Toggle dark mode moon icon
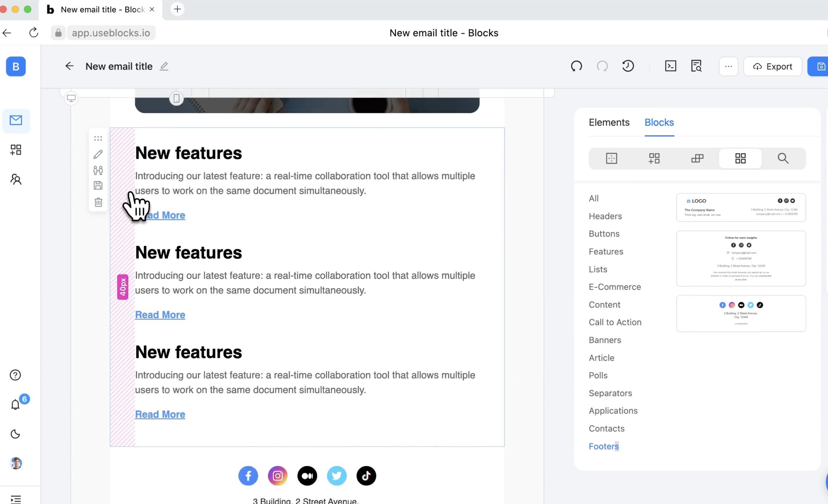This screenshot has height=504, width=828. point(15,434)
